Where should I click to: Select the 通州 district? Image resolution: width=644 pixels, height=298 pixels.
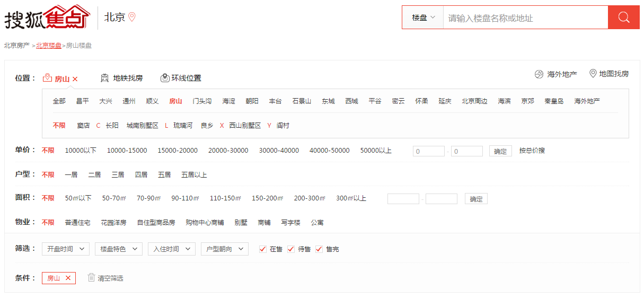pyautogui.click(x=129, y=101)
